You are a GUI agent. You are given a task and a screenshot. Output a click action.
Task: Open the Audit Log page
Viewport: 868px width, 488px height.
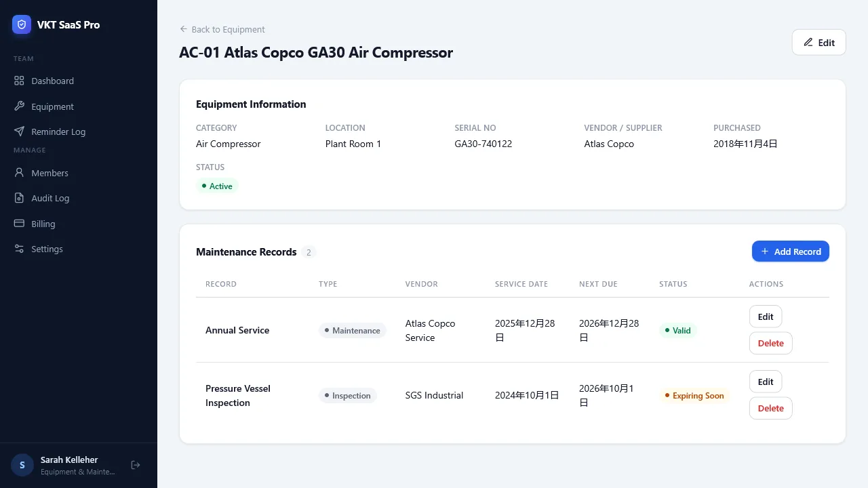(79, 198)
